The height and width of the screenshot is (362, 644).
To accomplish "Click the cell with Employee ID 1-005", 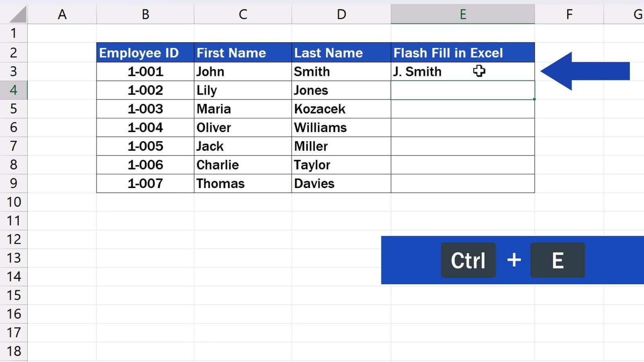I will (145, 146).
